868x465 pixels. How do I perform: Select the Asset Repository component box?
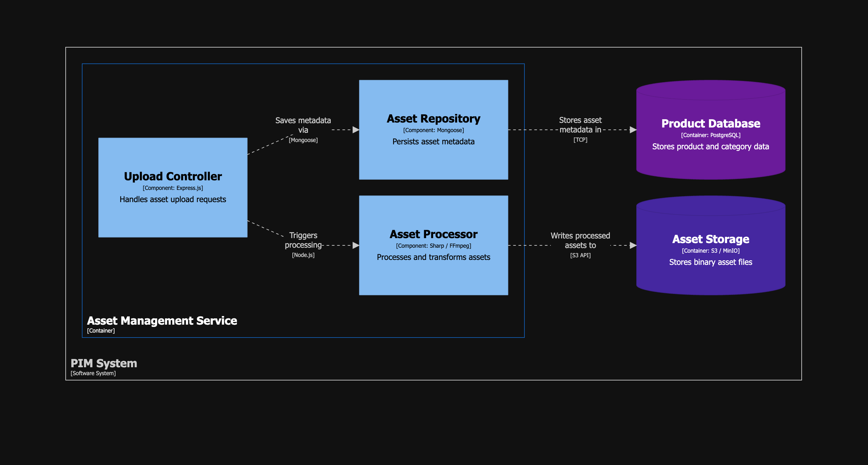click(x=434, y=130)
